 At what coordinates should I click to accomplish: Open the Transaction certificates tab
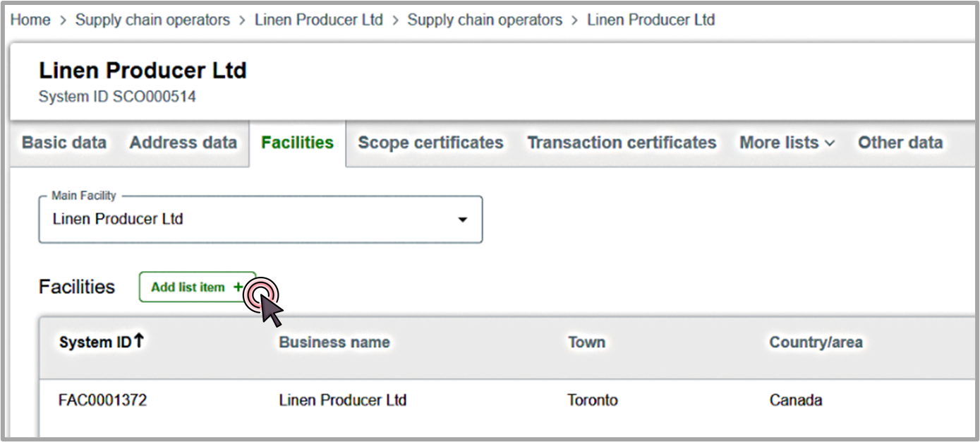[x=622, y=143]
